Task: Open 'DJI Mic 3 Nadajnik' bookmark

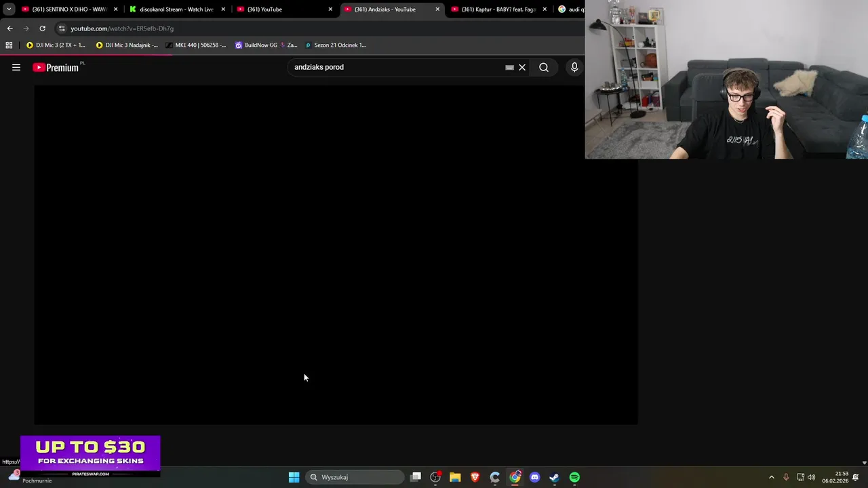Action: [127, 45]
